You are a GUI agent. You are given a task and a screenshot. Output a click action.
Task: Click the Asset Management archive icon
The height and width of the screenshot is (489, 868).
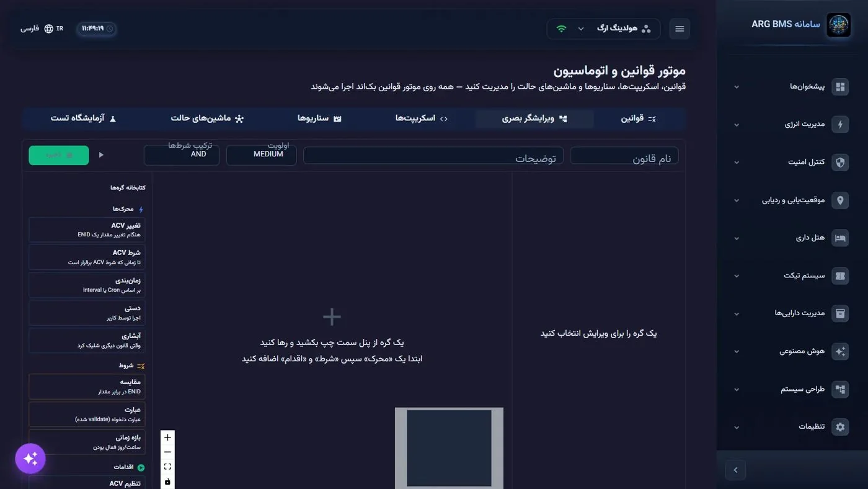[840, 313]
